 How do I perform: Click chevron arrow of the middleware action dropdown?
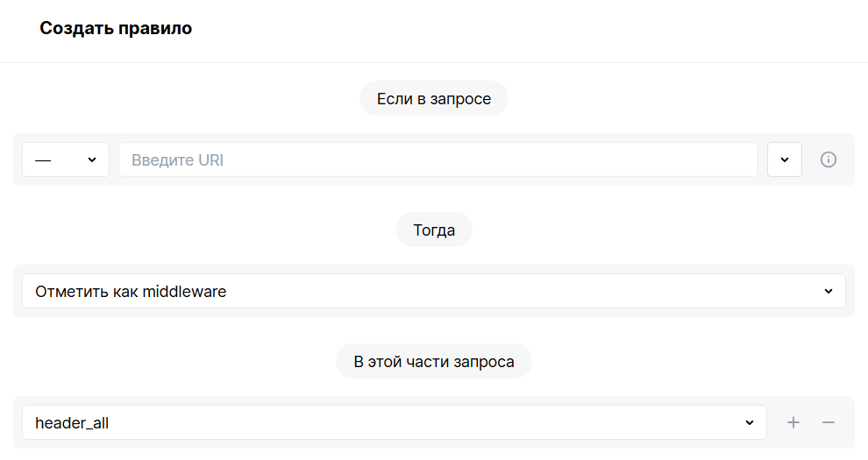point(829,292)
